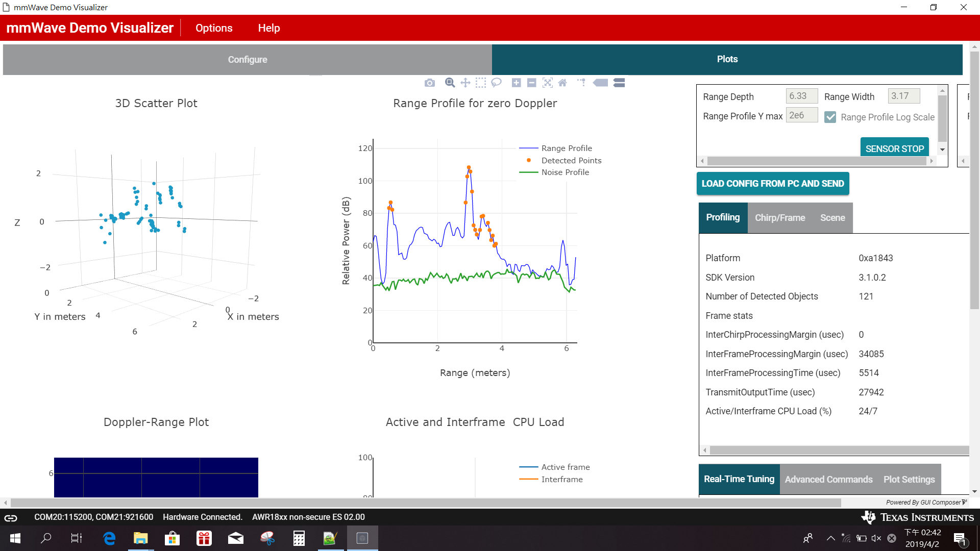Open the Plot Settings tab
Image resolution: width=980 pixels, height=551 pixels.
point(909,480)
